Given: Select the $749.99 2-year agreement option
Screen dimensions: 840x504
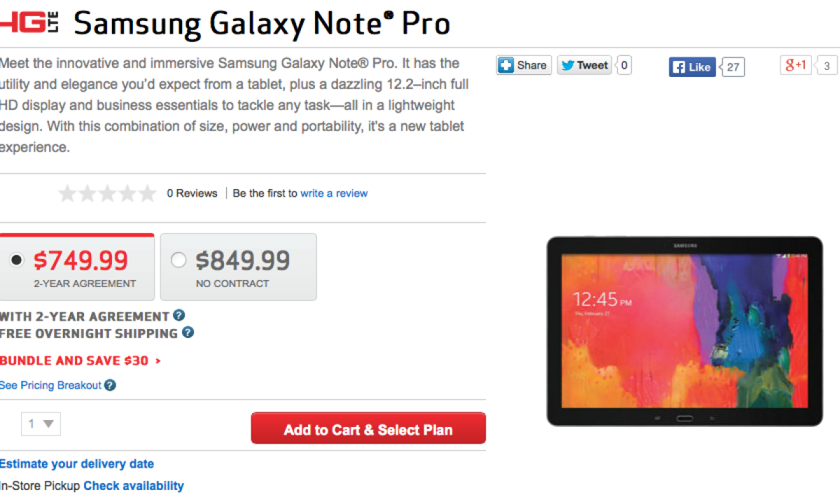Looking at the screenshot, I should tap(17, 260).
